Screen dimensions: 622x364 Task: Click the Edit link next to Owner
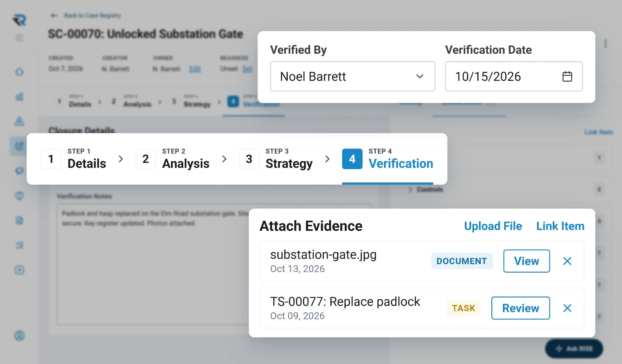195,69
